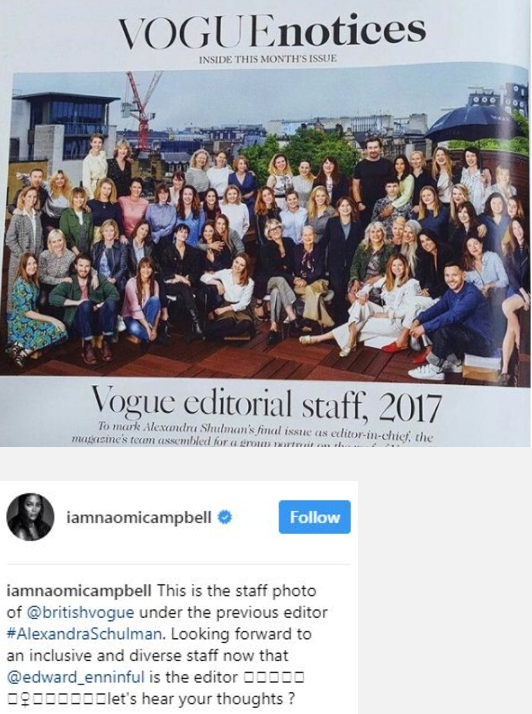Click the reclining woman in white outfit
This screenshot has width=532, height=714.
[x=373, y=310]
